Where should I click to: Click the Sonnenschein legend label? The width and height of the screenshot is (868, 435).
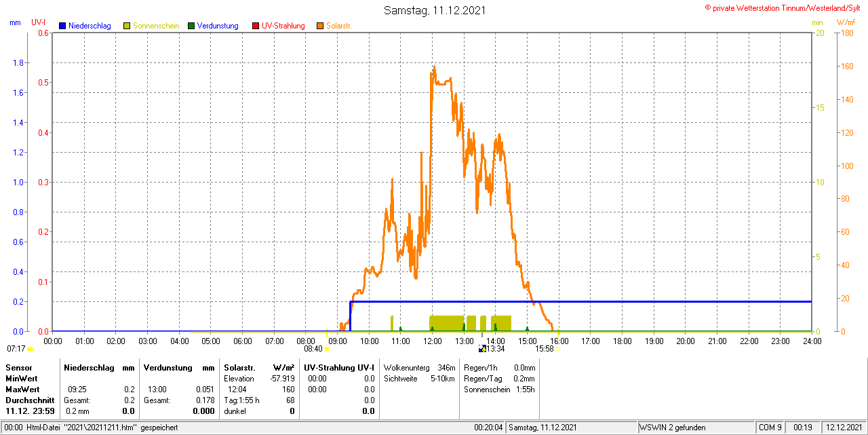(x=156, y=26)
